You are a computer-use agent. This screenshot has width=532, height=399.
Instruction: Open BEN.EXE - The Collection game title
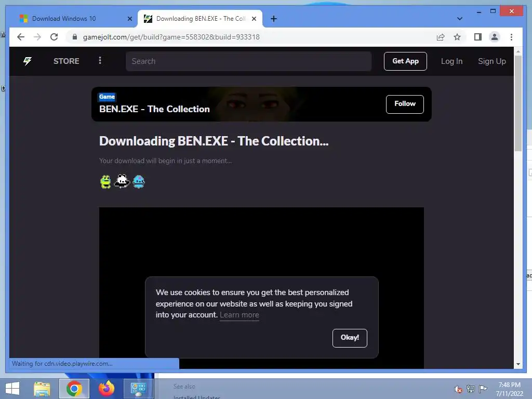click(x=154, y=109)
